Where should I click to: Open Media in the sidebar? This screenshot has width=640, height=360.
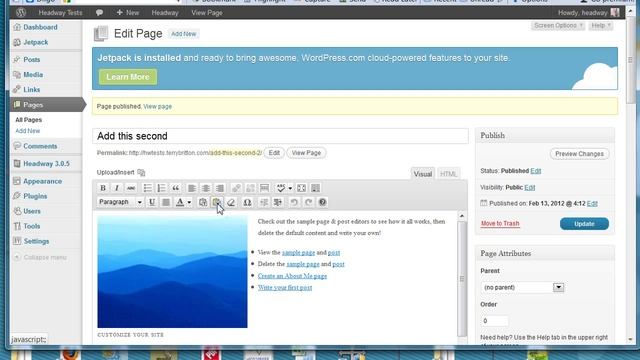(x=33, y=75)
